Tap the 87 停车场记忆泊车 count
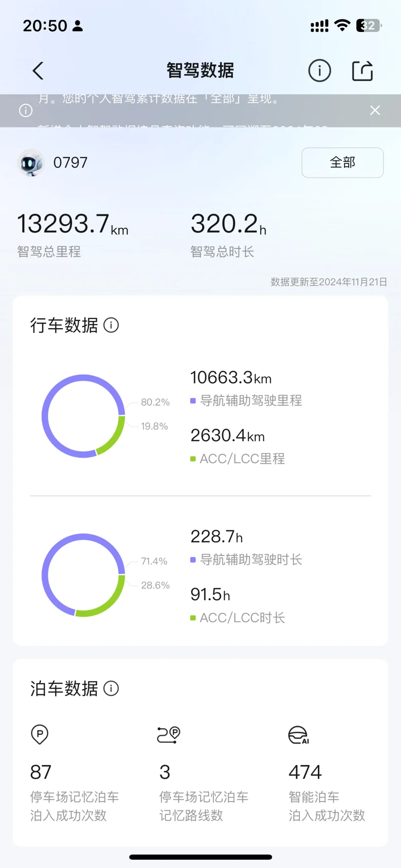This screenshot has width=401, height=868. 41,772
